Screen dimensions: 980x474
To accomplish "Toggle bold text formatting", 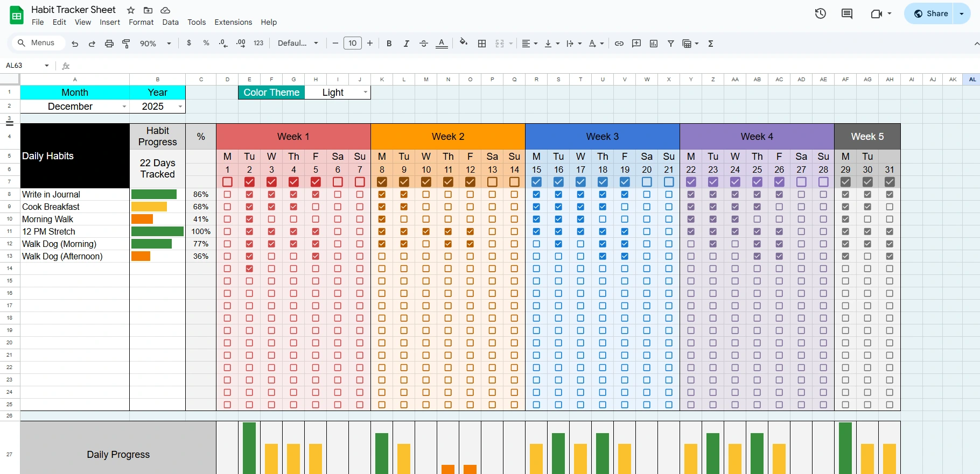I will click(389, 44).
